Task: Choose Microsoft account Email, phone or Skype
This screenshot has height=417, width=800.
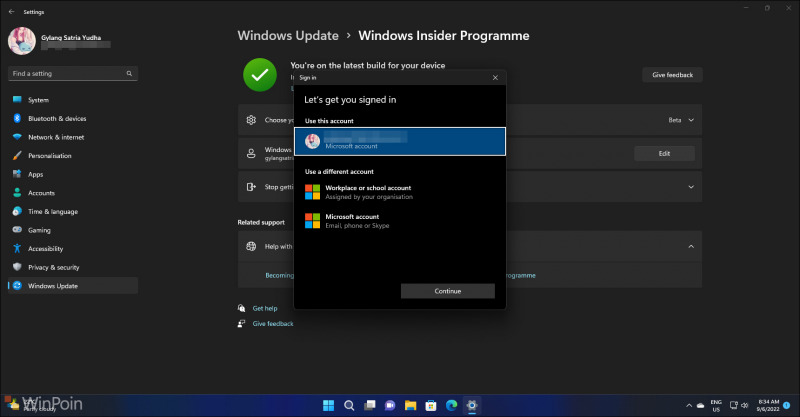Action: point(400,221)
